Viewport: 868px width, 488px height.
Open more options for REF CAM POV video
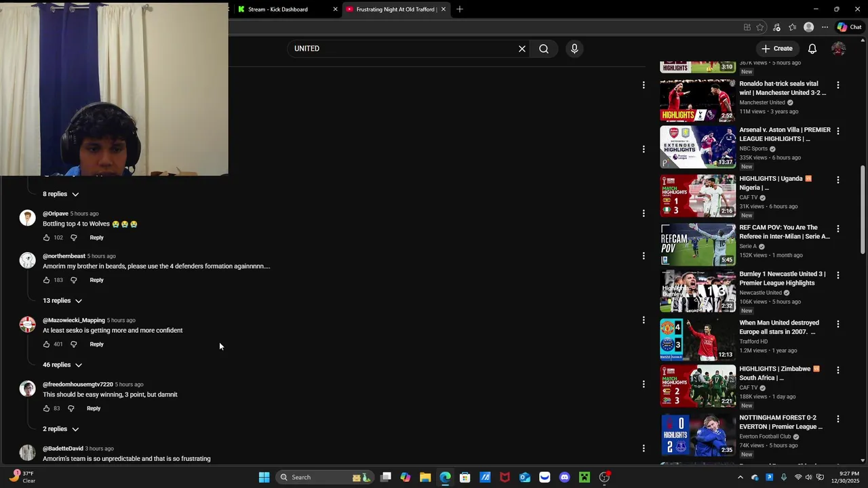[x=838, y=229]
